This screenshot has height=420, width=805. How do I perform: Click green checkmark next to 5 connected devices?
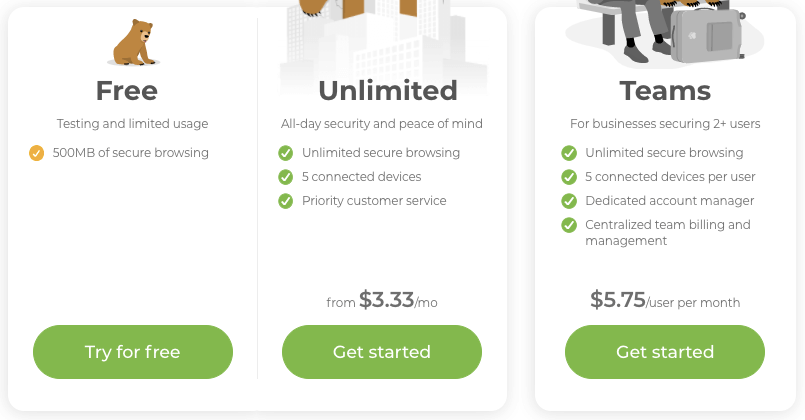click(x=285, y=177)
